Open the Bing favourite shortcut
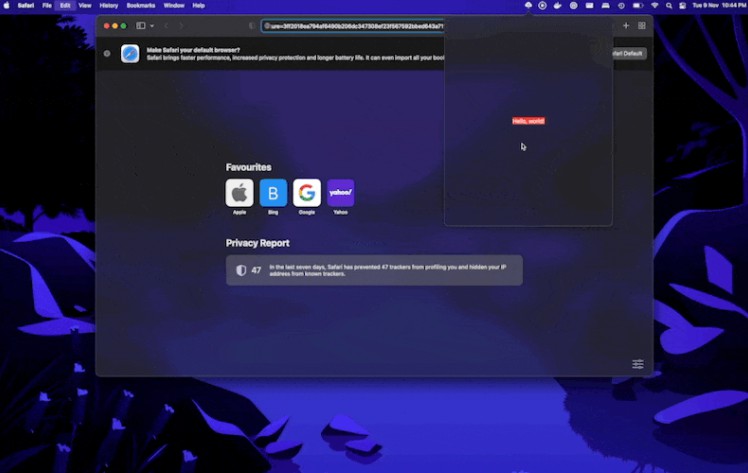This screenshot has width=748, height=473. pyautogui.click(x=273, y=193)
